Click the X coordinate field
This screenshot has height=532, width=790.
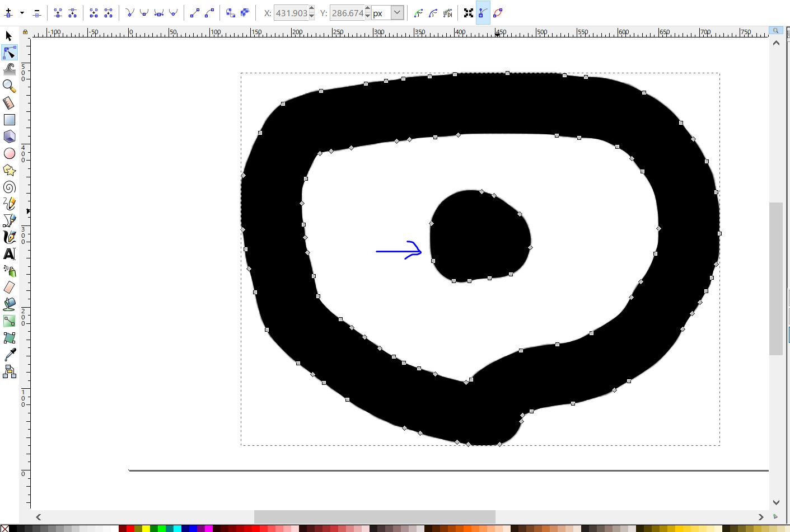[x=291, y=13]
